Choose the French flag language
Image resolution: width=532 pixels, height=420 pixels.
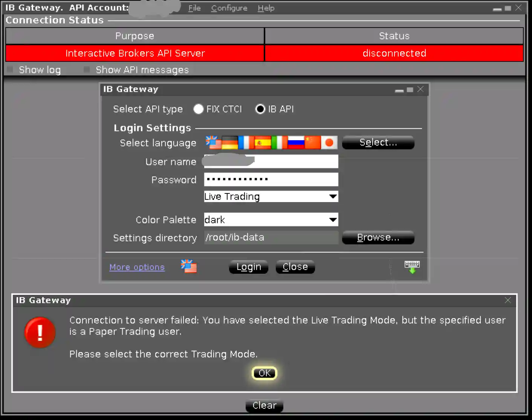(246, 143)
